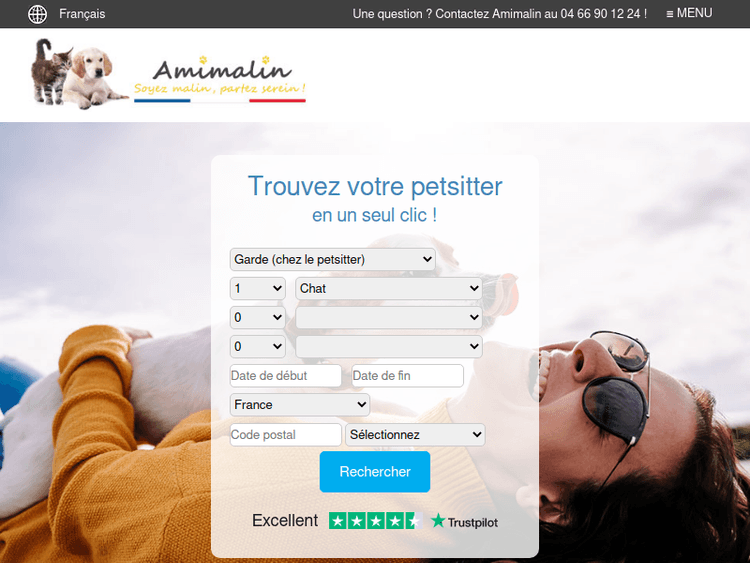Click the Date de fin field

tap(408, 375)
